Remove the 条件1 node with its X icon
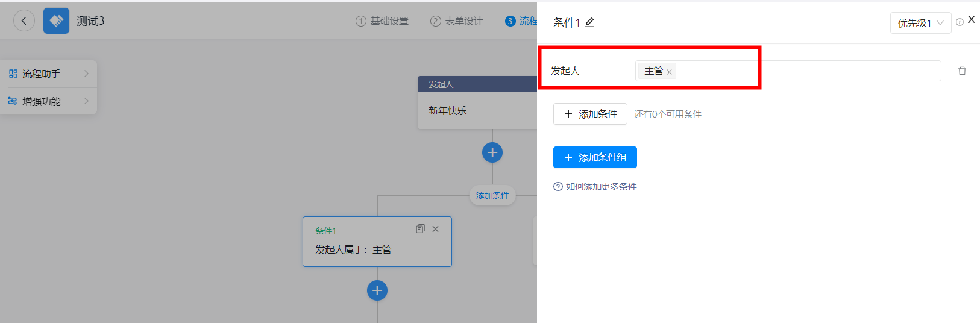This screenshot has width=980, height=323. (435, 229)
